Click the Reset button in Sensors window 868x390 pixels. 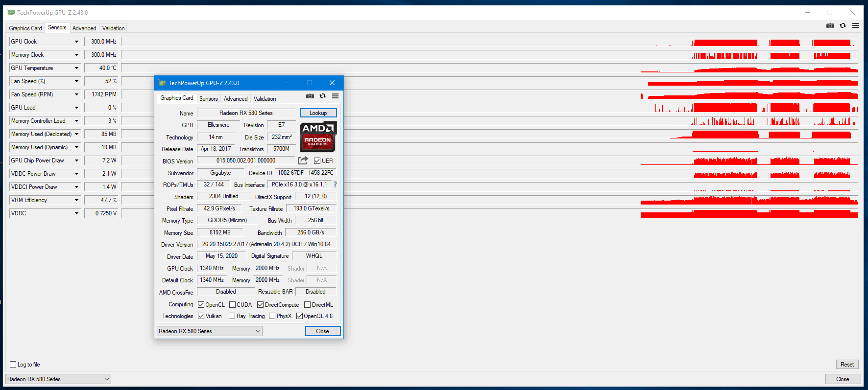click(x=847, y=365)
